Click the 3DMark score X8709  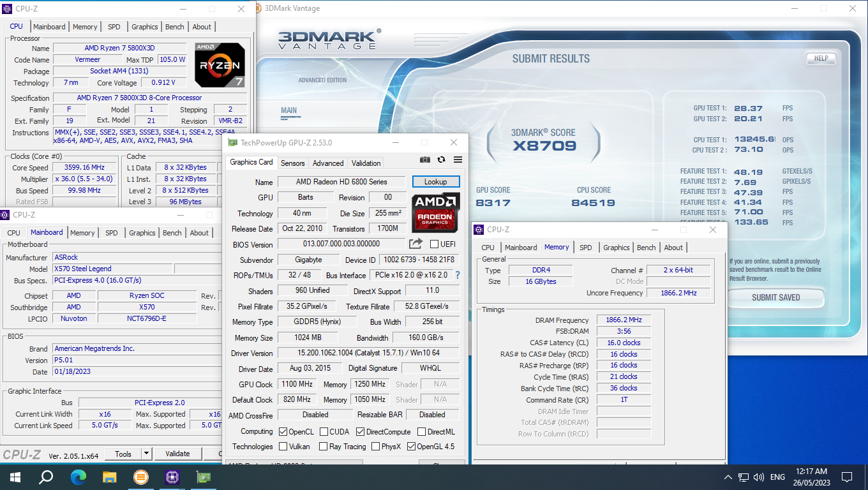[x=544, y=145]
